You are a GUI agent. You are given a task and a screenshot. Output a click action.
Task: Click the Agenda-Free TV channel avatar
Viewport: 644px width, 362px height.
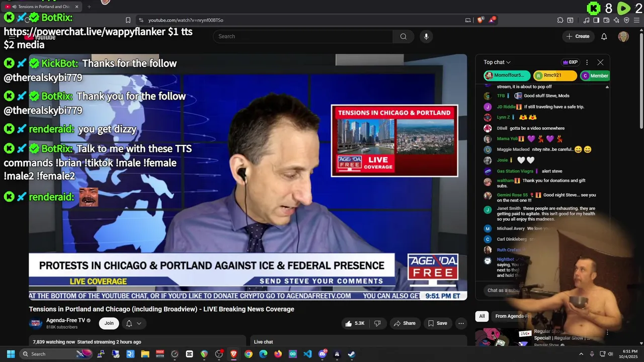pyautogui.click(x=36, y=323)
